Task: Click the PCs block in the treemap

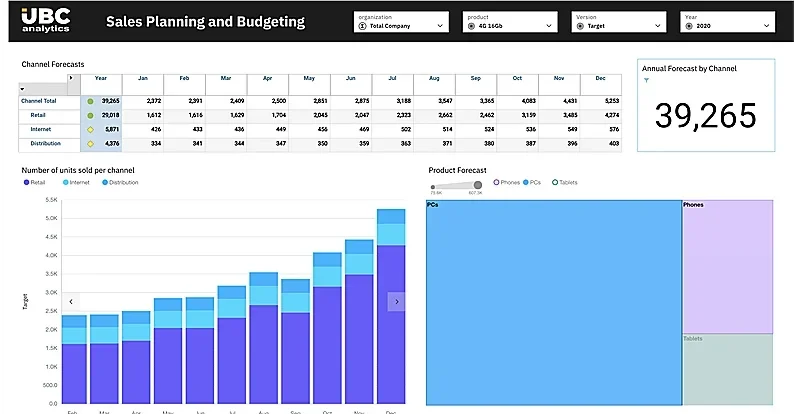Action: (x=553, y=300)
